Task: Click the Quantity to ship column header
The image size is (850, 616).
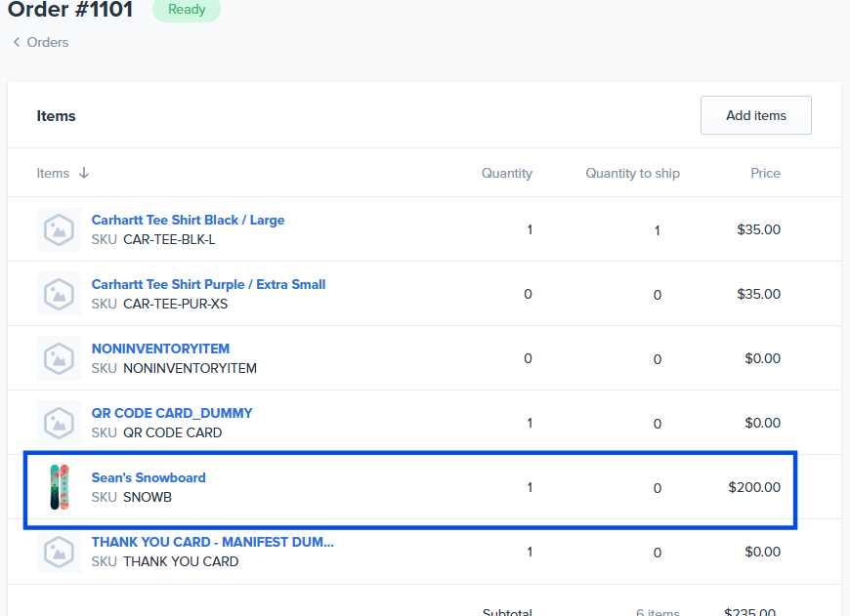Action: point(632,173)
